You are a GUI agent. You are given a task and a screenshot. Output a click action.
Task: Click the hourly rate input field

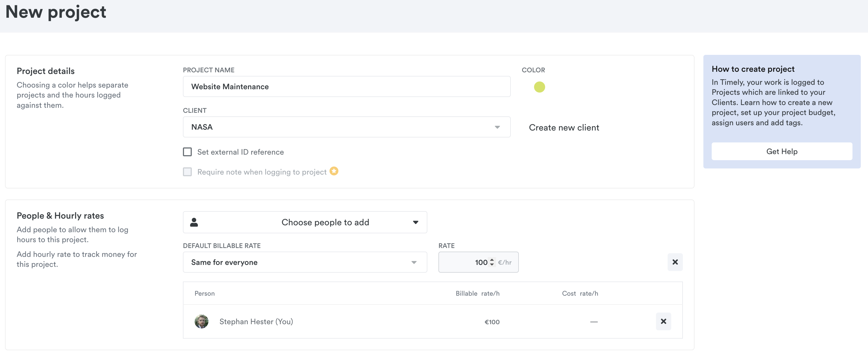pos(465,262)
